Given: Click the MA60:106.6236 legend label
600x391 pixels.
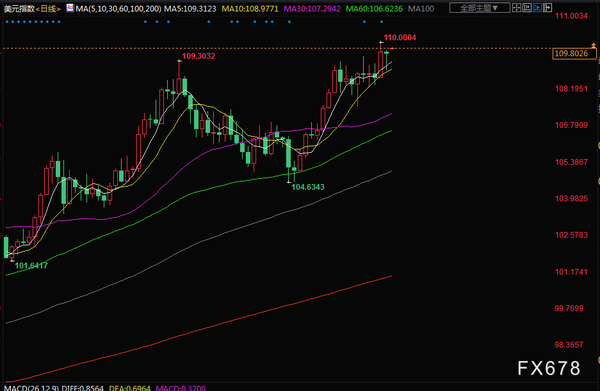Looking at the screenshot, I should tap(374, 8).
